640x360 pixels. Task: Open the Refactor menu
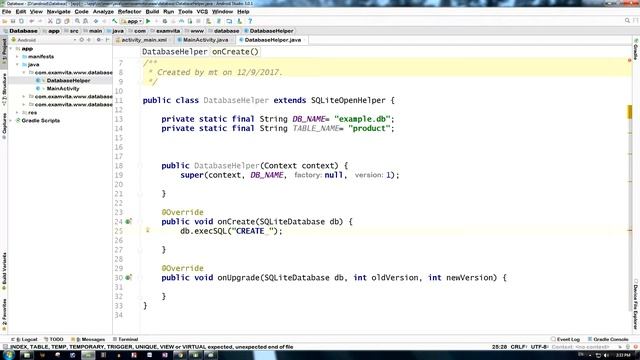point(129,12)
